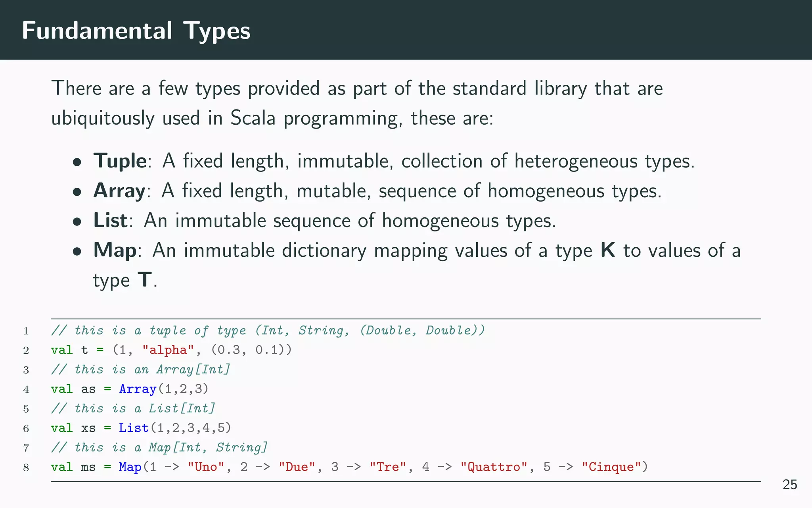812x508 pixels.
Task: Click the blue Array keyword in code
Action: pos(138,389)
